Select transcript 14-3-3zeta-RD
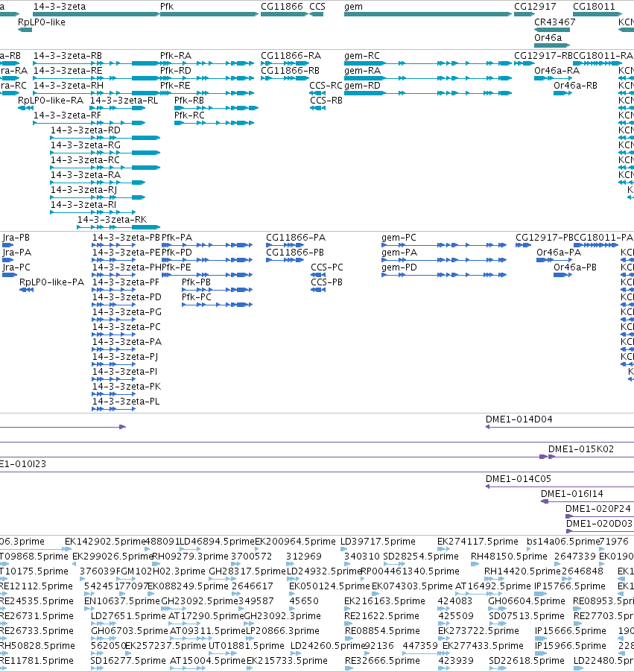This screenshot has width=634, height=672. point(86,130)
